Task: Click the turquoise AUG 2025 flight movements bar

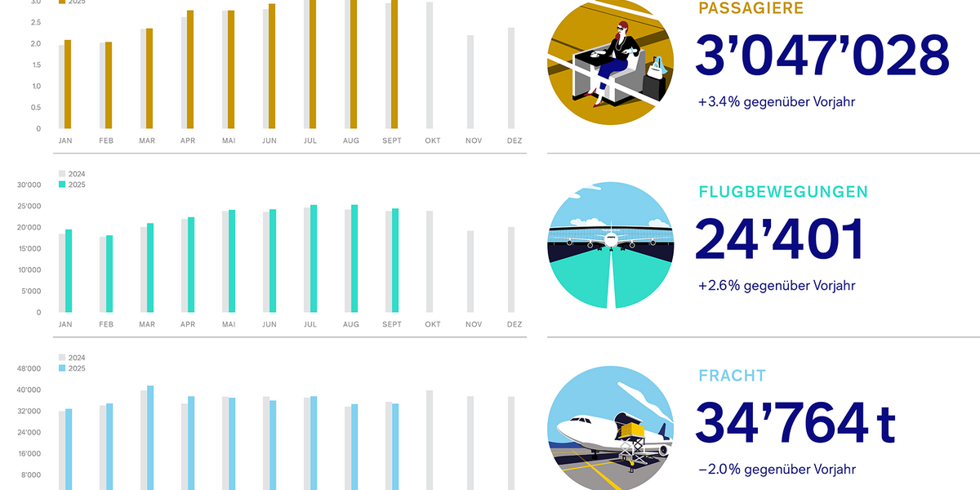Action: point(354,258)
